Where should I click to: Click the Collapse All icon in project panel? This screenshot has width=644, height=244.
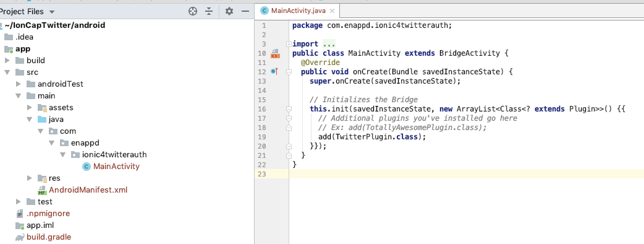(x=209, y=12)
